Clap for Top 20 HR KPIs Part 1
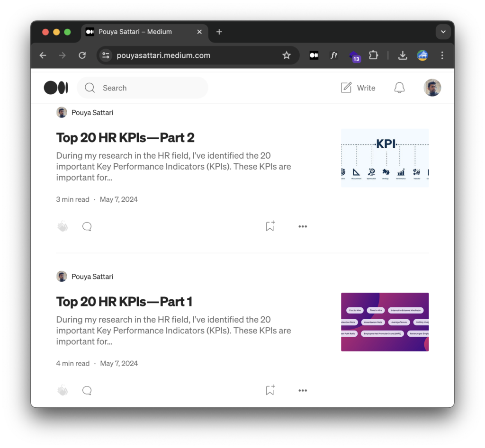 [x=63, y=391]
